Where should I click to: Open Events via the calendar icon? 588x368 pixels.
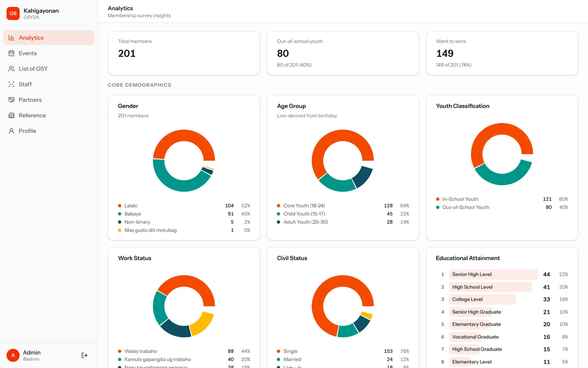point(11,53)
